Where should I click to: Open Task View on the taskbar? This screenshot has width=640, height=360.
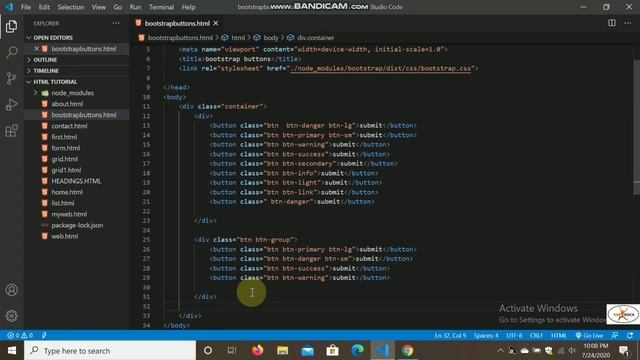pyautogui.click(x=232, y=351)
